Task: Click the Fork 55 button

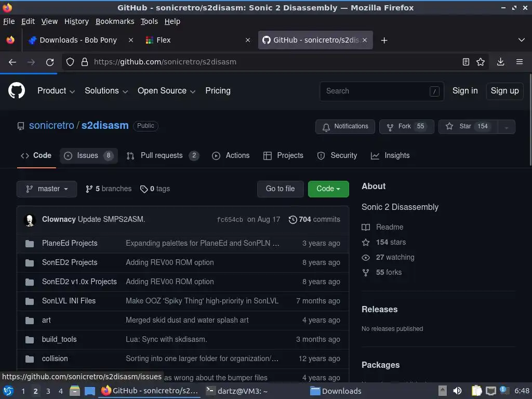Action: point(406,127)
